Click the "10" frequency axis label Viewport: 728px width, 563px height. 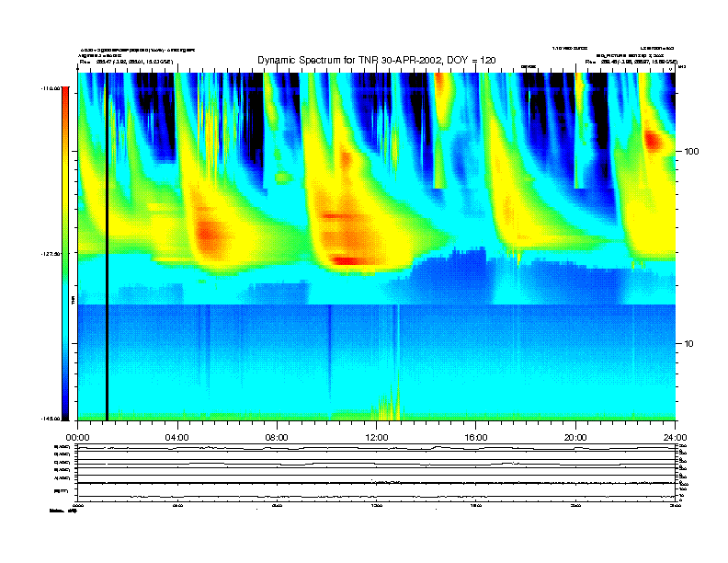point(689,344)
